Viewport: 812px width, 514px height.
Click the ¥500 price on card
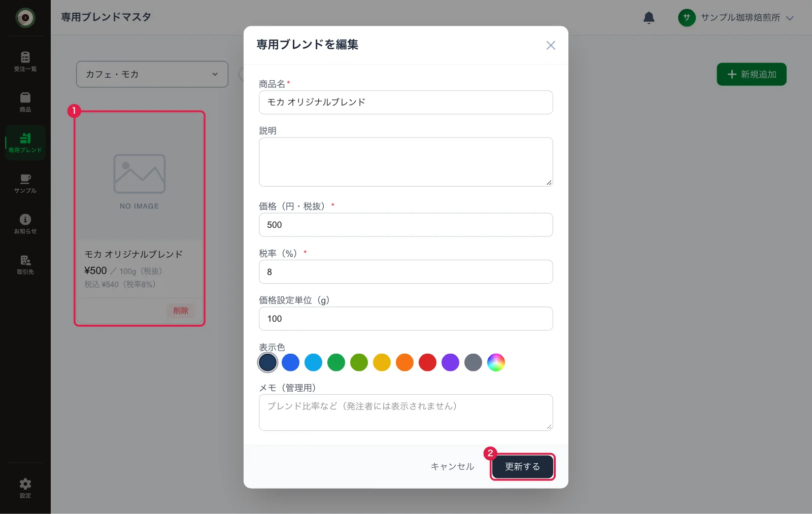[x=95, y=270]
